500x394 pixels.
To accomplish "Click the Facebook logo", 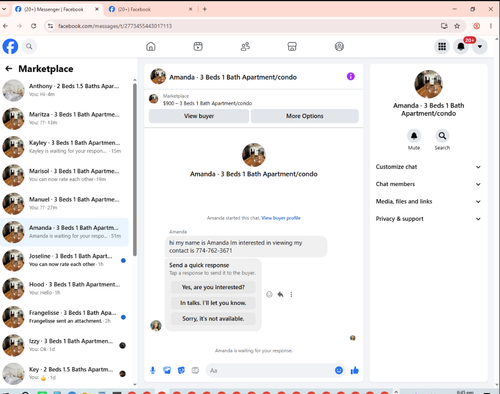I will 10,46.
